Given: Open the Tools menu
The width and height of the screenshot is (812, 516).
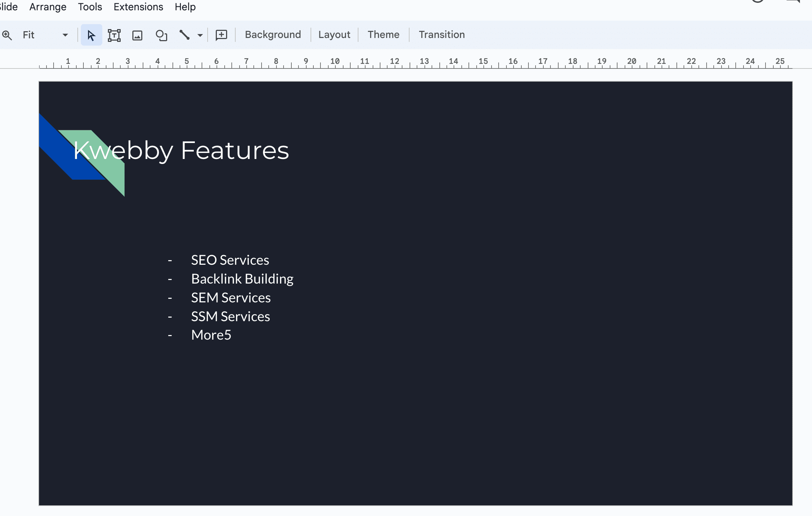Looking at the screenshot, I should tap(90, 7).
